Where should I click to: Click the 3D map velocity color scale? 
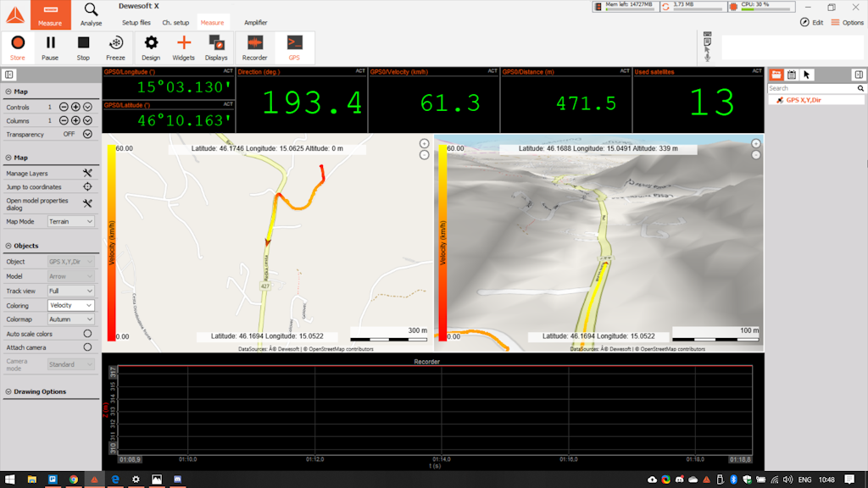coord(442,243)
